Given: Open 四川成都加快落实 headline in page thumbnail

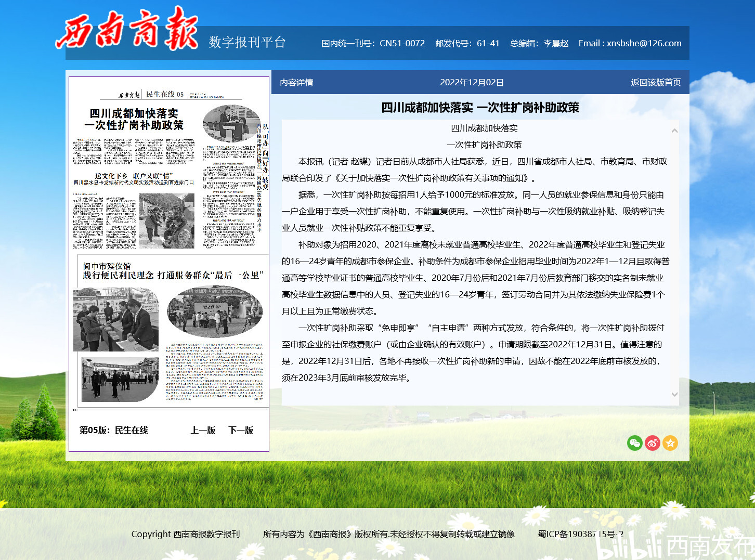Looking at the screenshot, I should click(x=134, y=119).
